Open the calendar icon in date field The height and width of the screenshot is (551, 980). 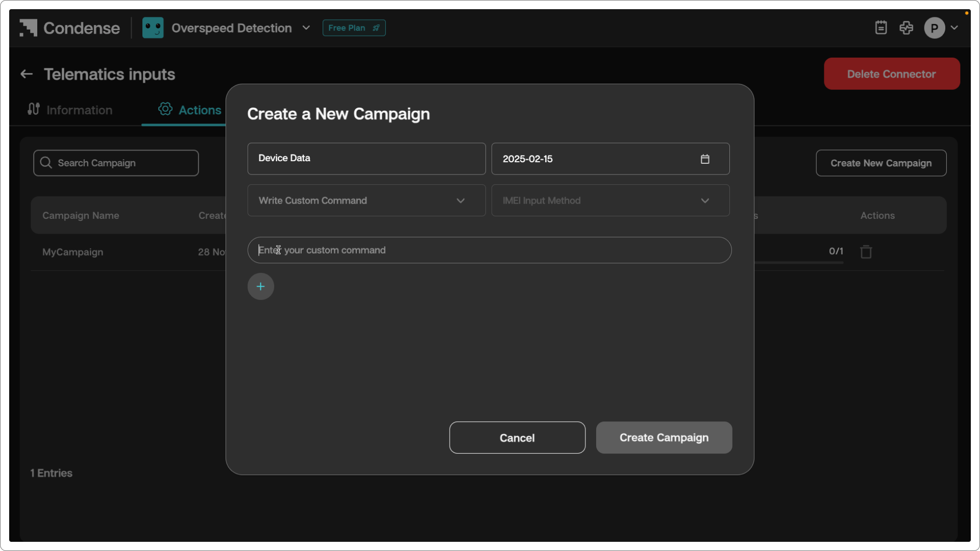(x=705, y=159)
